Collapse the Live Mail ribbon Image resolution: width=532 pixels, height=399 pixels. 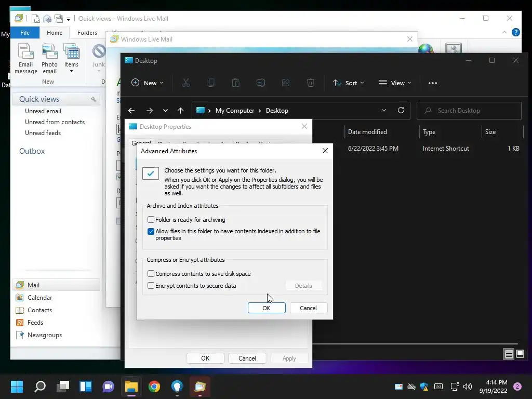504,32
